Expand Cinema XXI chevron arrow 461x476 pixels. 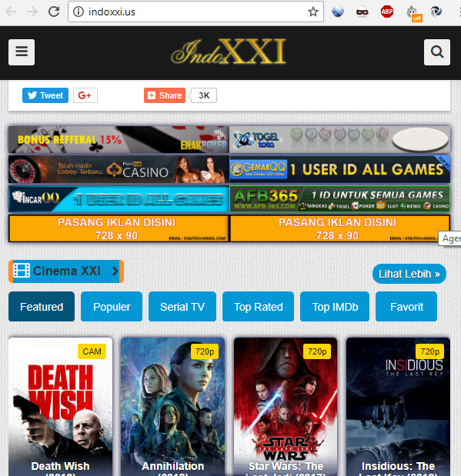click(x=115, y=271)
